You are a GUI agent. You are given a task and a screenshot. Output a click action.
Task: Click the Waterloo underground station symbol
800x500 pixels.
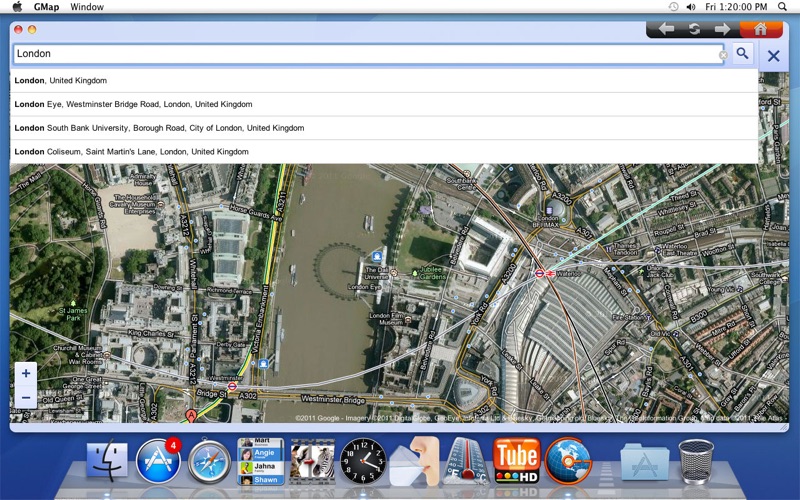tap(539, 273)
